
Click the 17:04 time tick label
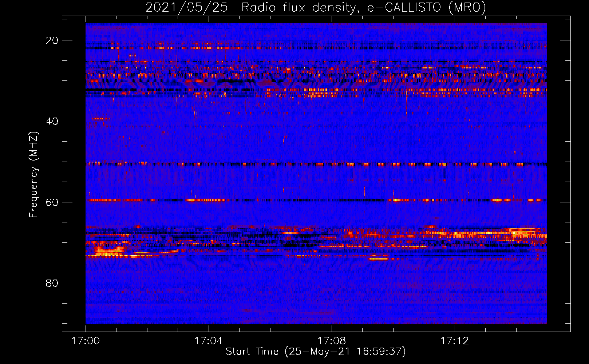tap(209, 341)
